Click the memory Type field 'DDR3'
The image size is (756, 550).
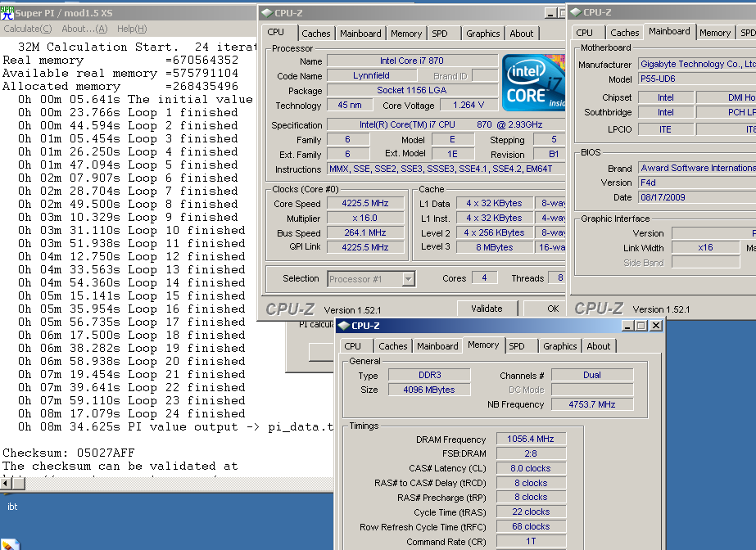pos(429,375)
